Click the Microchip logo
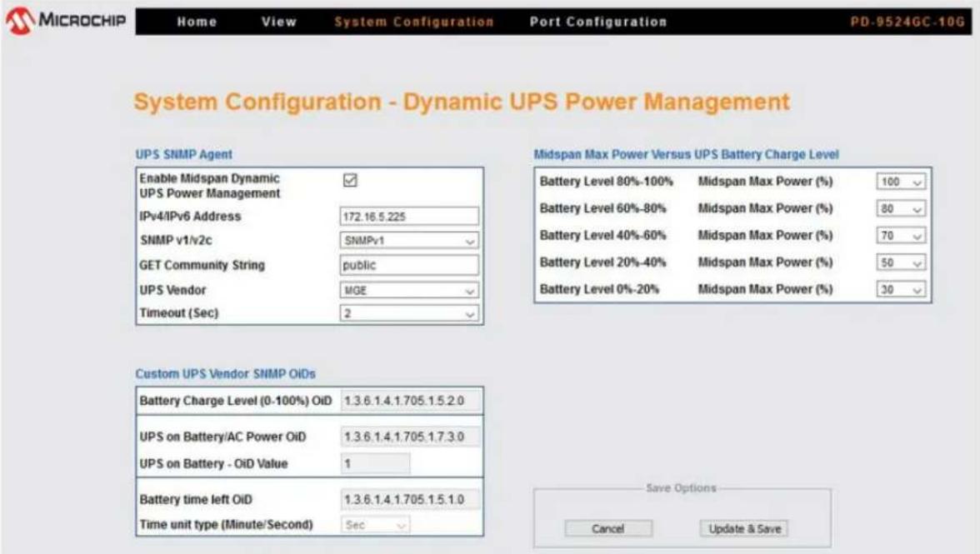The image size is (980, 554). (66, 21)
